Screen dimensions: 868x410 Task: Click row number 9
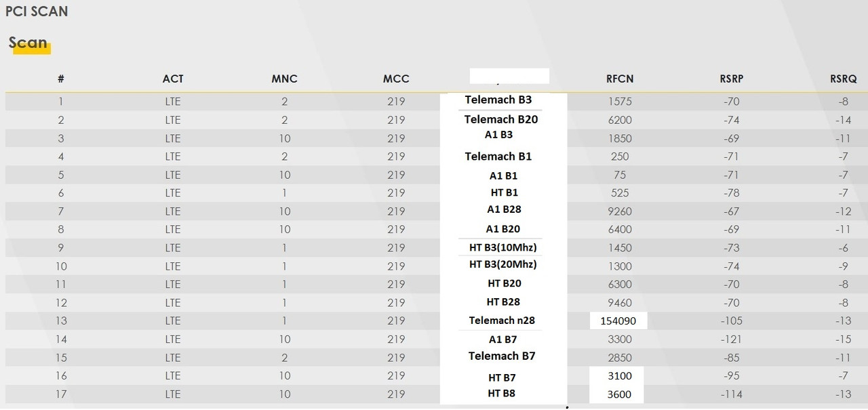click(x=61, y=248)
